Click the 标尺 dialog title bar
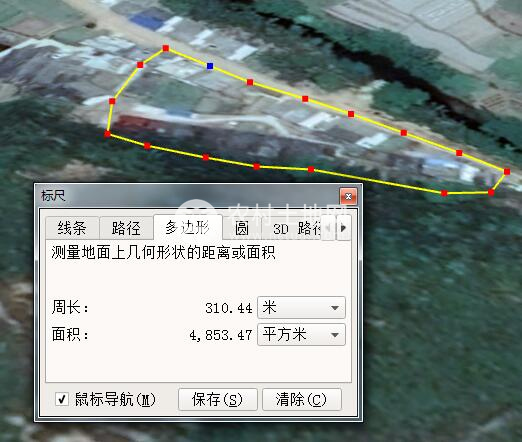The width and height of the screenshot is (522, 442). pos(187,196)
